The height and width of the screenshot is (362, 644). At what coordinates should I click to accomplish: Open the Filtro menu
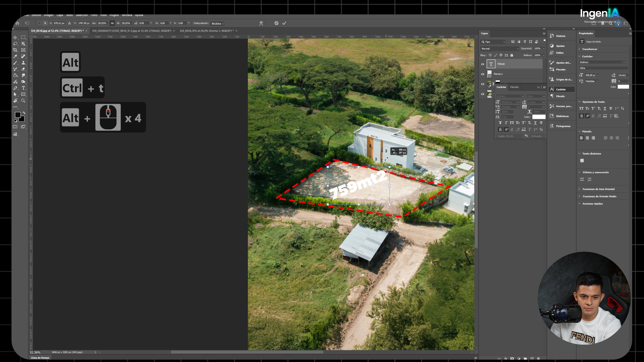94,15
